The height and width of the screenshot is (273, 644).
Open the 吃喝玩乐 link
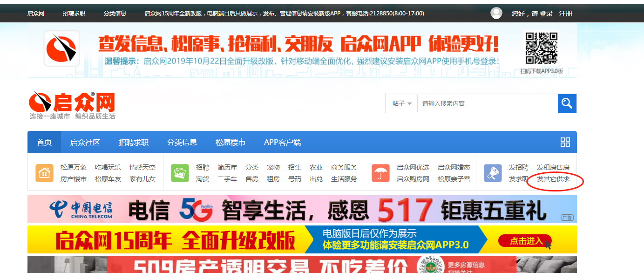[108, 167]
